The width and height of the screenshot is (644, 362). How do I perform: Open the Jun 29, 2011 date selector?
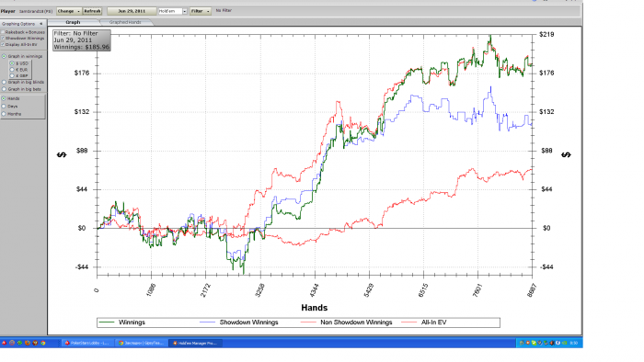132,11
